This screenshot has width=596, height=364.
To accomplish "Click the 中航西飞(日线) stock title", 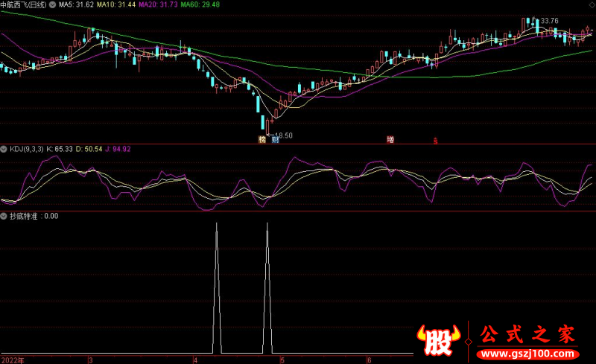I will click(24, 4).
